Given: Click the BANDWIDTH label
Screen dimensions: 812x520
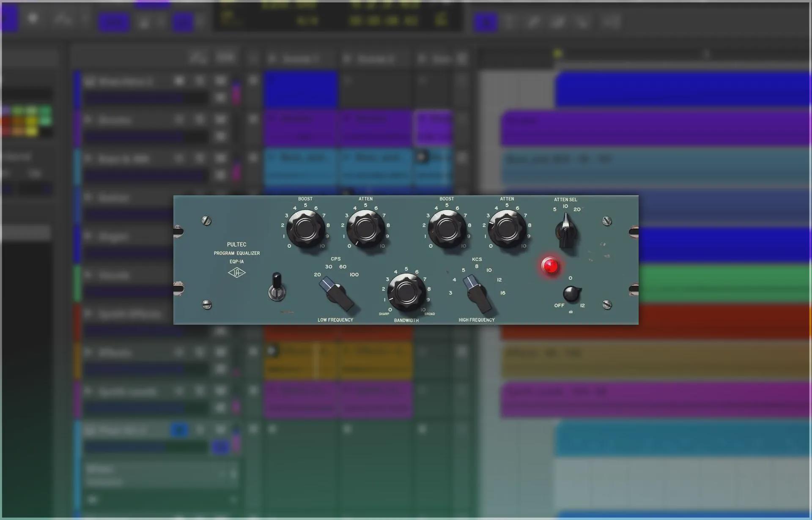Looking at the screenshot, I should coord(406,320).
